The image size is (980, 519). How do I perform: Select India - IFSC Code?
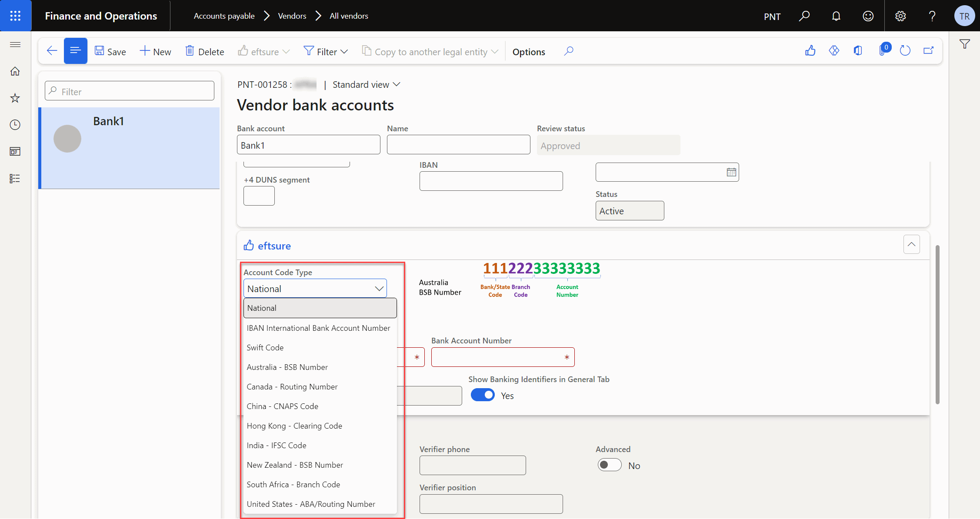click(x=320, y=446)
